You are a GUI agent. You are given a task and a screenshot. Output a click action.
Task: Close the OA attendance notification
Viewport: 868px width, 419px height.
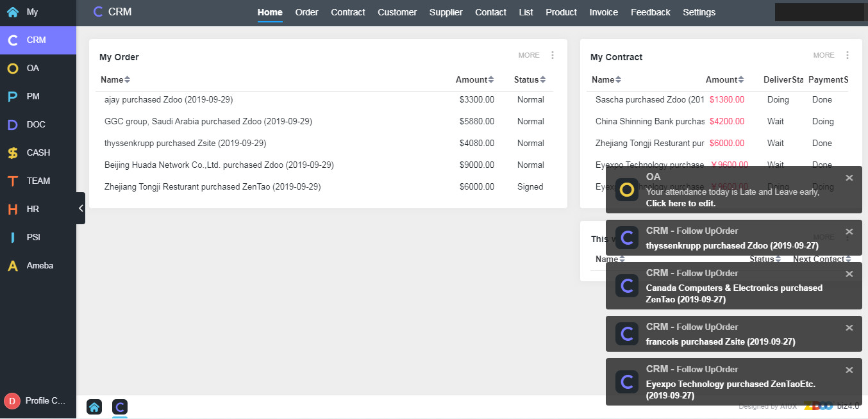point(849,177)
